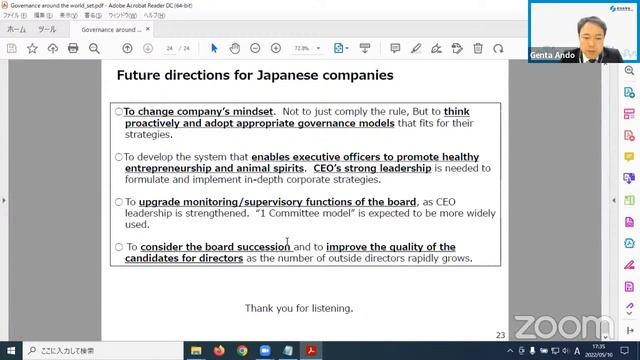640x360 pixels.
Task: Print the document with the printer icon
Action: tap(73, 48)
